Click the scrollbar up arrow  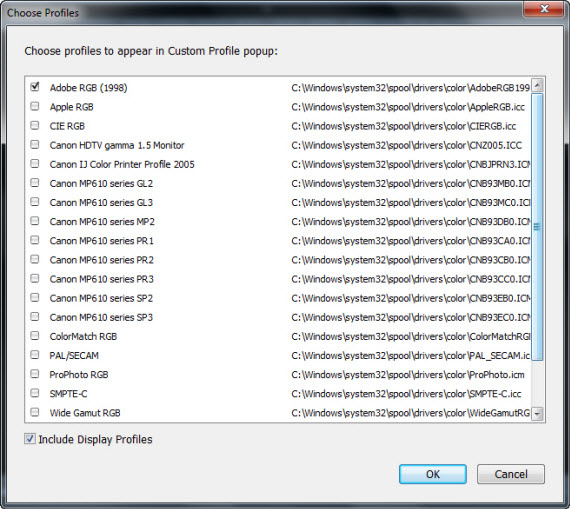[x=537, y=85]
